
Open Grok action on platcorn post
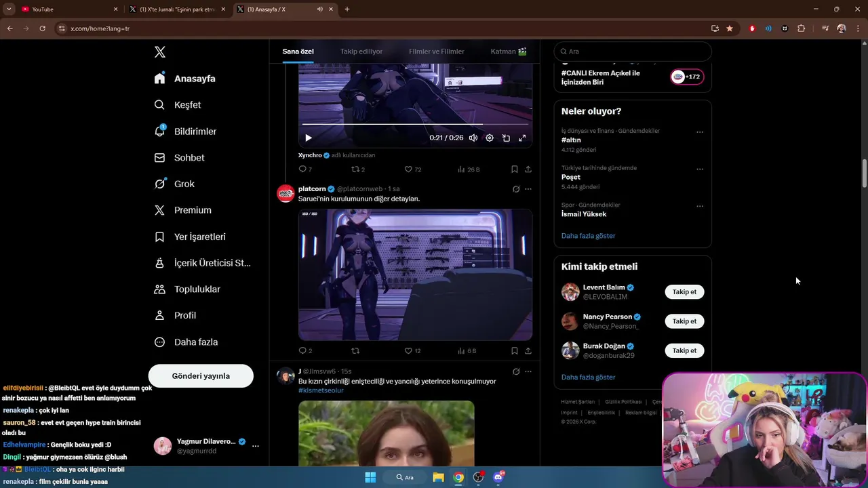[516, 189]
